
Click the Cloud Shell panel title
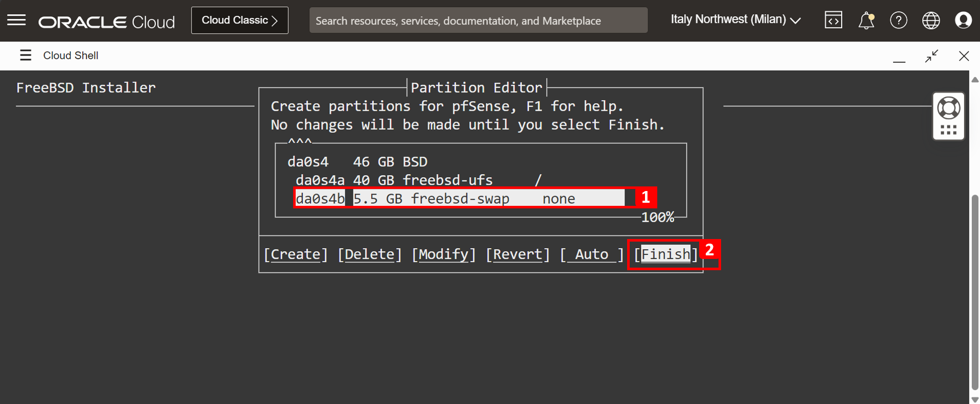(70, 55)
